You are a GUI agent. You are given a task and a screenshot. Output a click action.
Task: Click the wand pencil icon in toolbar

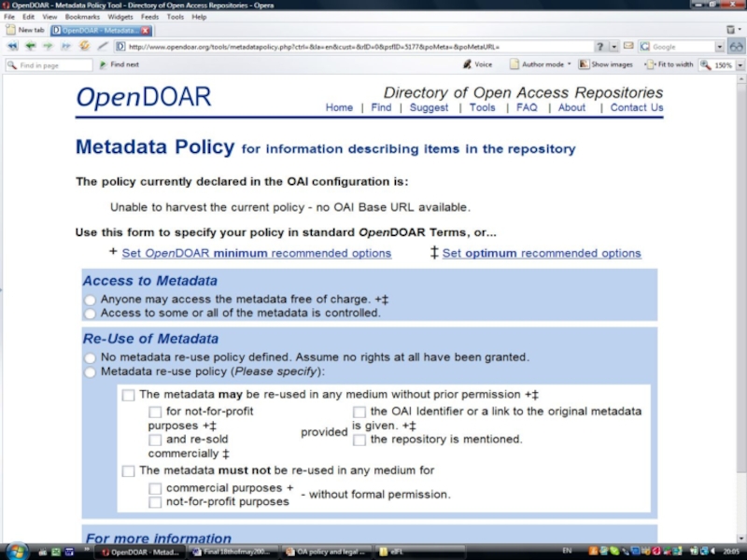pos(103,46)
